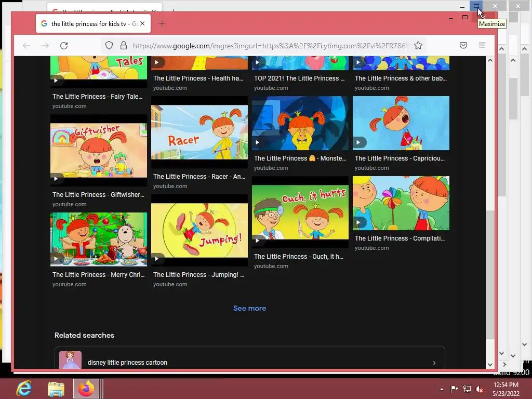Click the page scrollbar up arrow
This screenshot has width=532, height=399.
point(490,60)
